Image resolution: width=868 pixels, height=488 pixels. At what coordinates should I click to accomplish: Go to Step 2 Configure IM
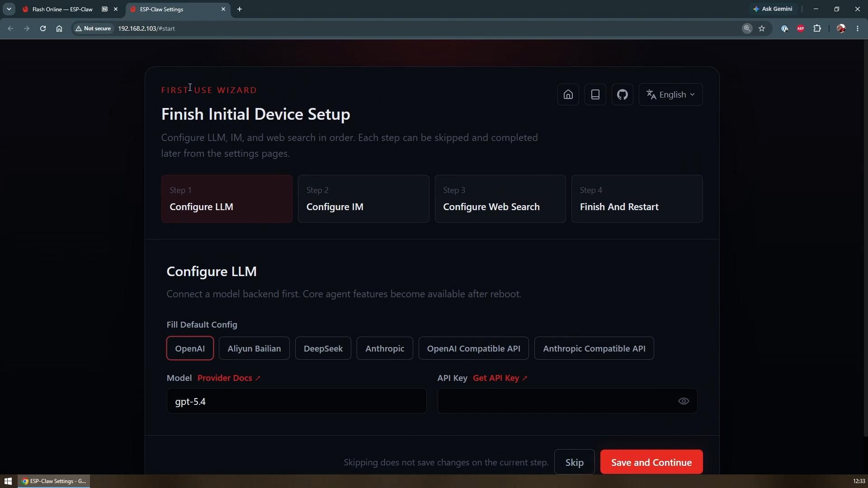tap(363, 199)
